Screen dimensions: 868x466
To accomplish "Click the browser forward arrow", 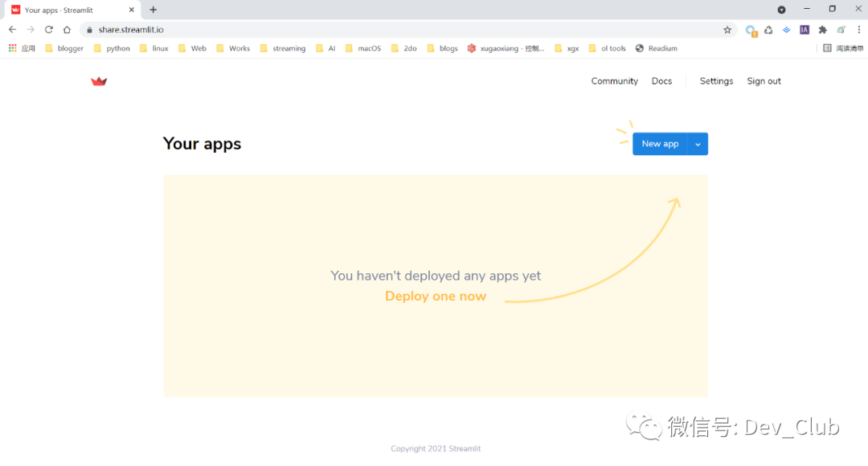I will (x=31, y=30).
